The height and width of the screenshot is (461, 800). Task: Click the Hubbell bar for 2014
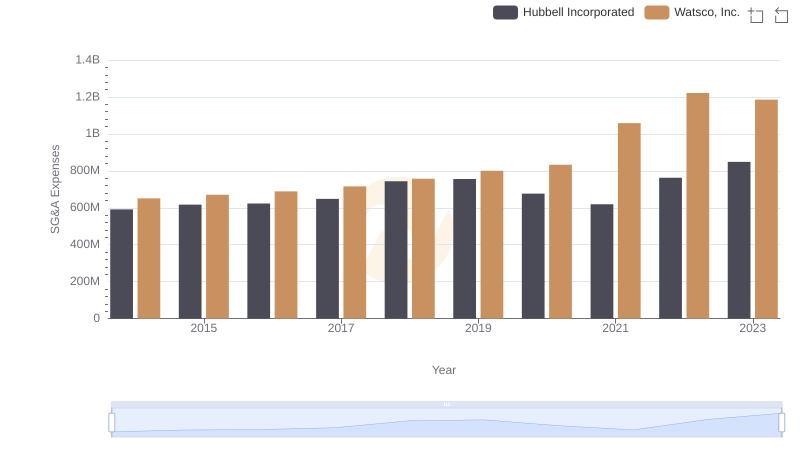[121, 264]
